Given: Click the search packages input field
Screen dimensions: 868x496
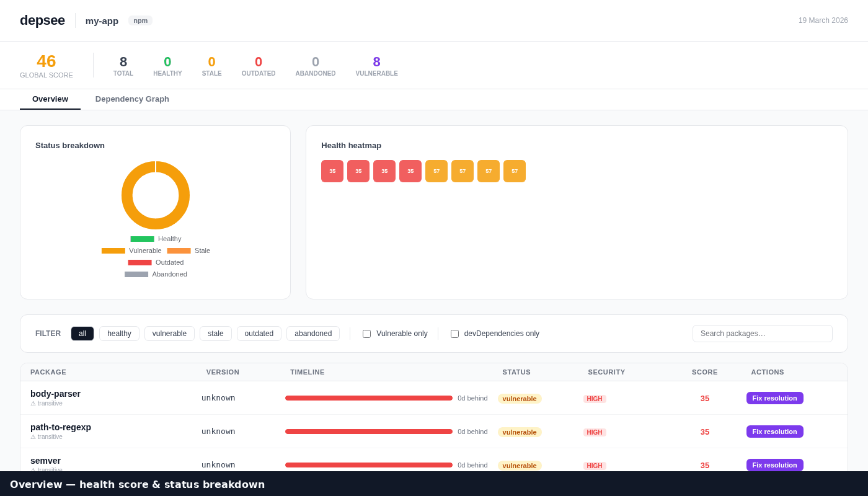Looking at the screenshot, I should 762,334.
